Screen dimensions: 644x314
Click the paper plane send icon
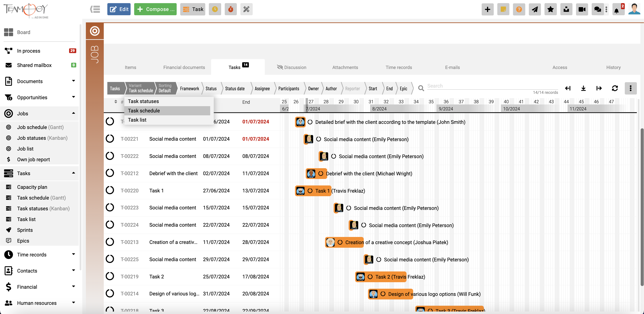[535, 9]
